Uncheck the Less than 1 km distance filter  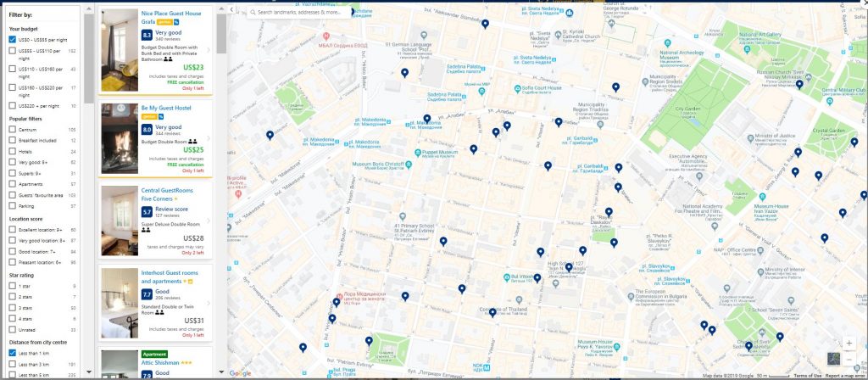click(x=13, y=353)
